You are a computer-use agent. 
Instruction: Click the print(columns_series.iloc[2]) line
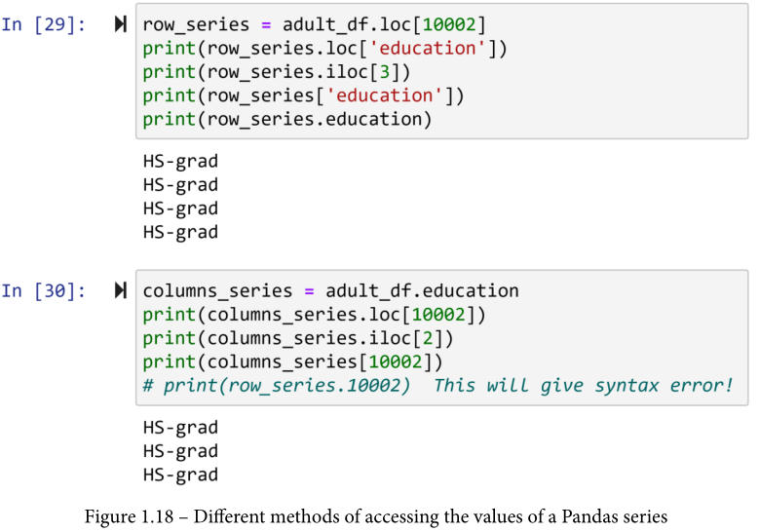click(x=298, y=338)
